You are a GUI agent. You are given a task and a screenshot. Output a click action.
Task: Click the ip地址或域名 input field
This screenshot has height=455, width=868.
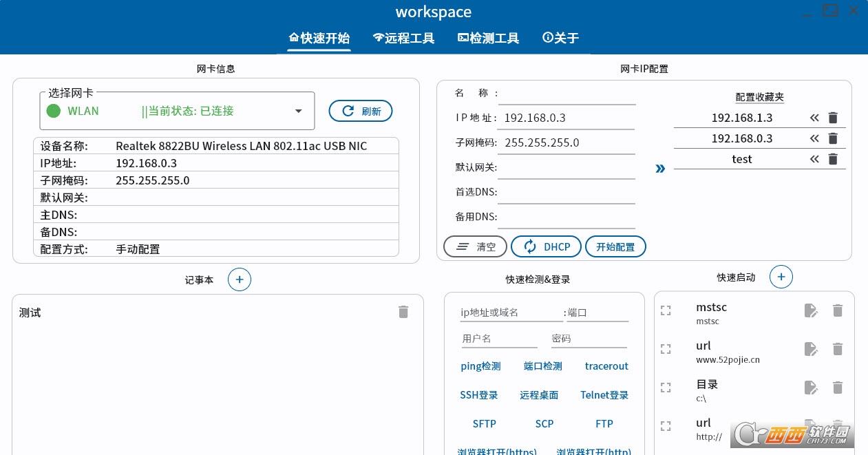[511, 313]
